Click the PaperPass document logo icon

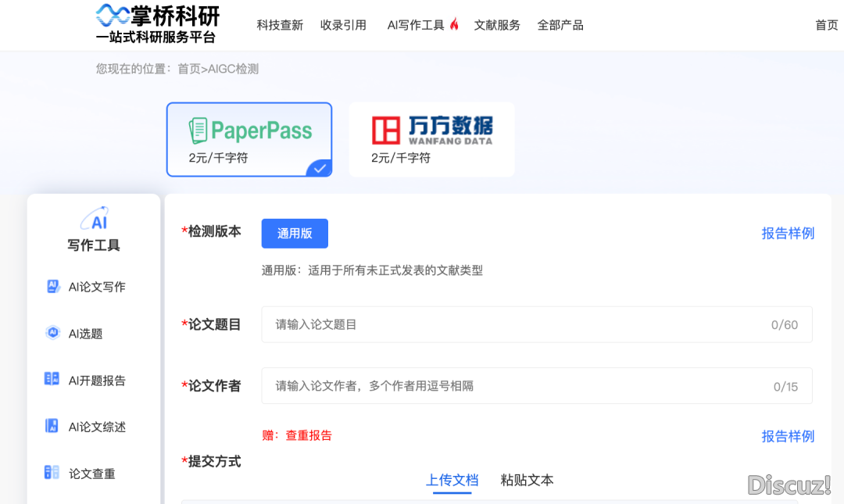pyautogui.click(x=198, y=130)
